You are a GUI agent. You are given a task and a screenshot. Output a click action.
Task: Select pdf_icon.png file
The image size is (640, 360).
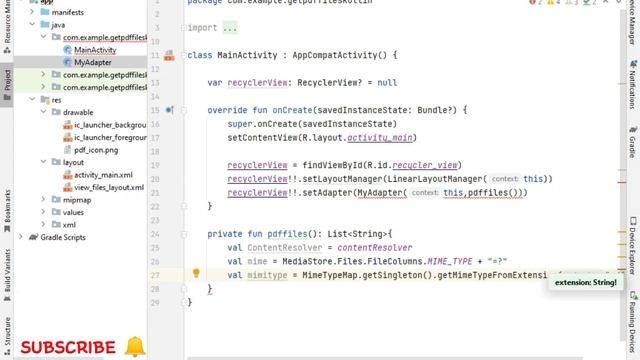pyautogui.click(x=96, y=150)
